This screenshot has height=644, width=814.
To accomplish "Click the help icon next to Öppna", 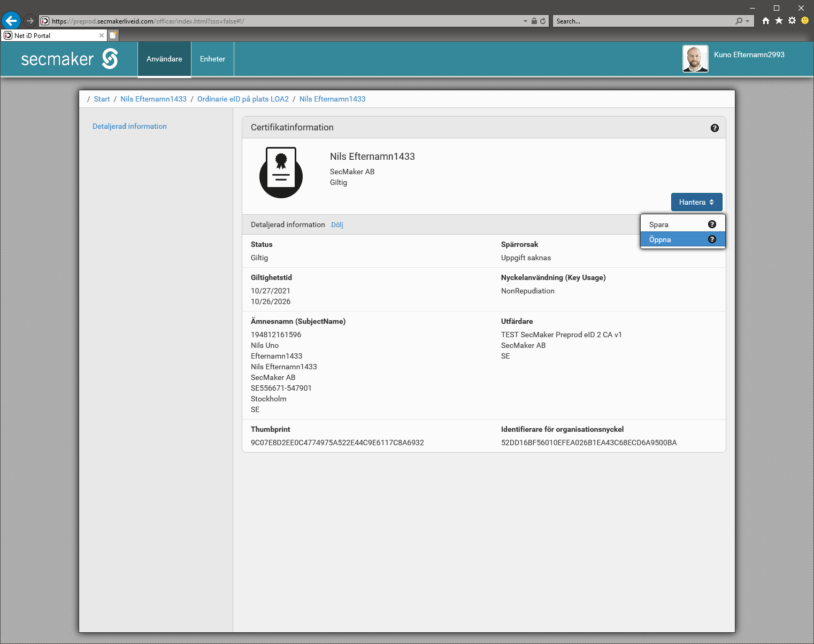I will coord(712,239).
